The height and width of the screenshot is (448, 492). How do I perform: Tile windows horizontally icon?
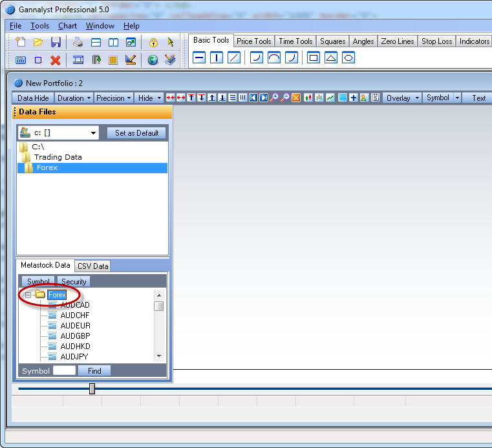pyautogui.click(x=96, y=43)
